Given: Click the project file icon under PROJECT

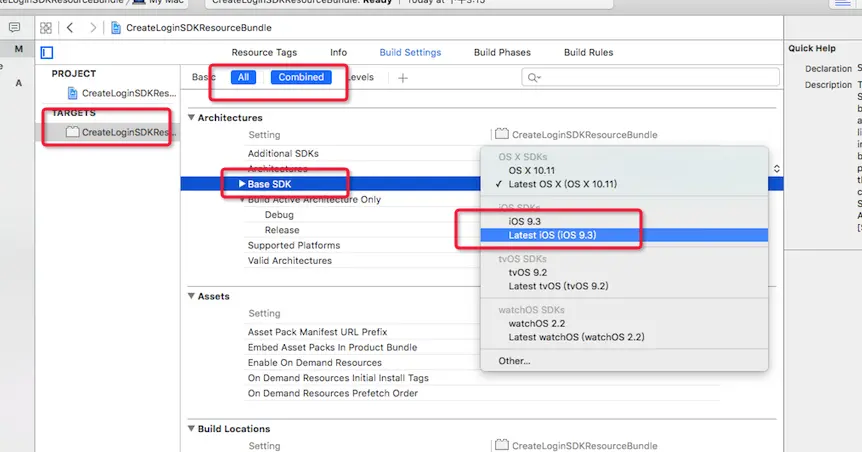Looking at the screenshot, I should 73,93.
